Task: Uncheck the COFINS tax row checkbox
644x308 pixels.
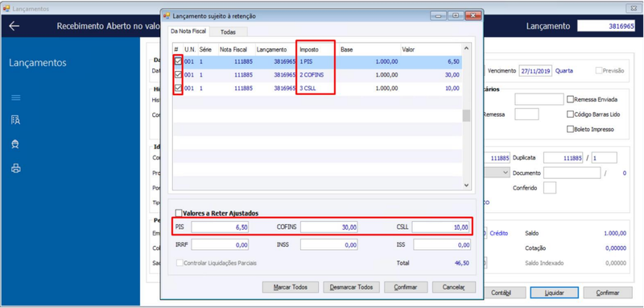Action: pos(178,75)
